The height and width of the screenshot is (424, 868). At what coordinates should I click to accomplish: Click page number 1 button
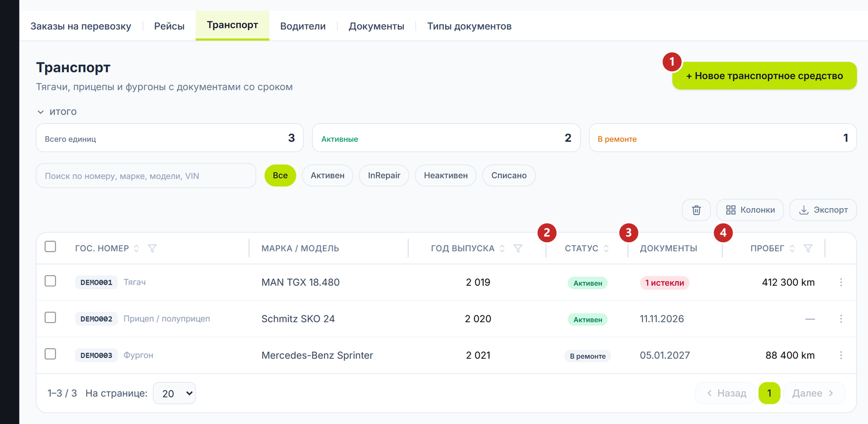769,393
